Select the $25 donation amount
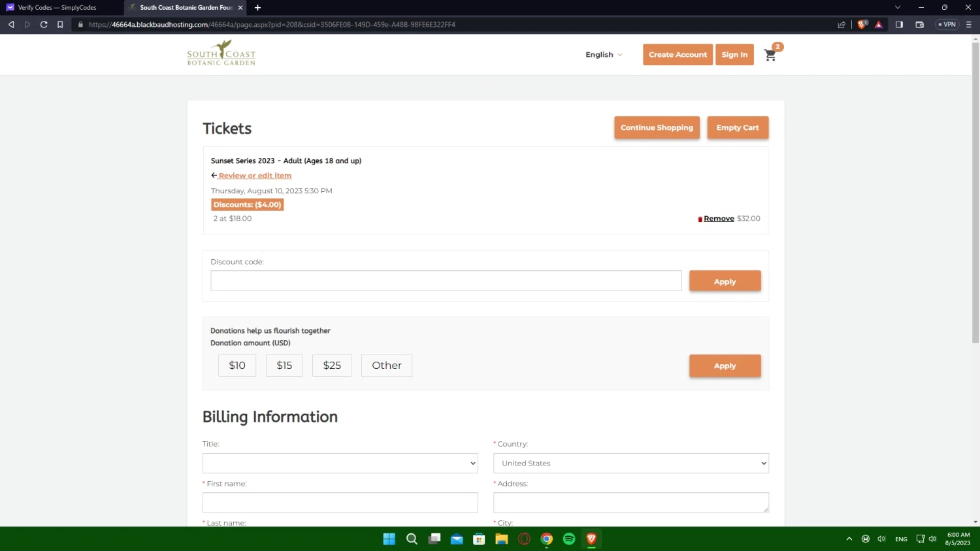This screenshot has height=551, width=980. tap(332, 366)
